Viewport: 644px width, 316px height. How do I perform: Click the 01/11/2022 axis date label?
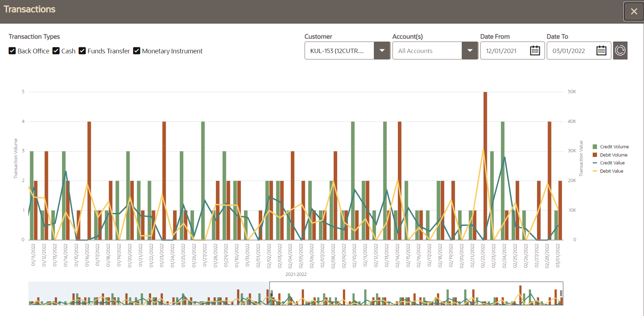(33, 255)
